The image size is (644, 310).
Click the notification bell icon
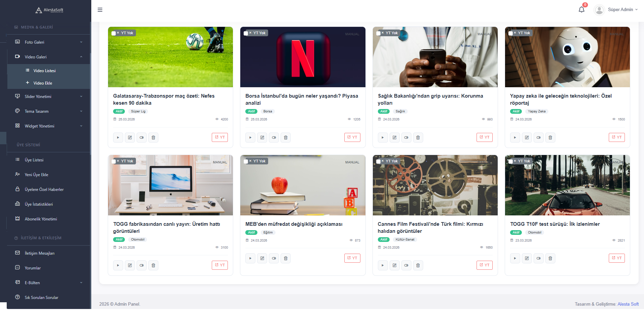(581, 10)
